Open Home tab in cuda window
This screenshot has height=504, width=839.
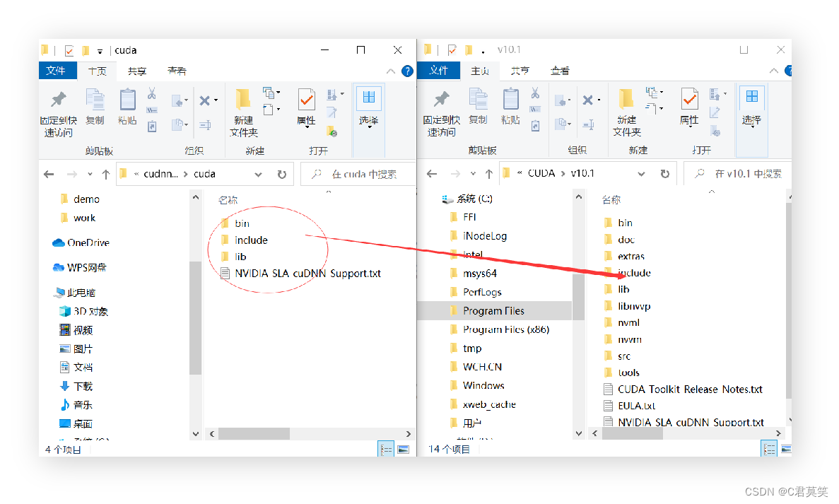(x=97, y=71)
